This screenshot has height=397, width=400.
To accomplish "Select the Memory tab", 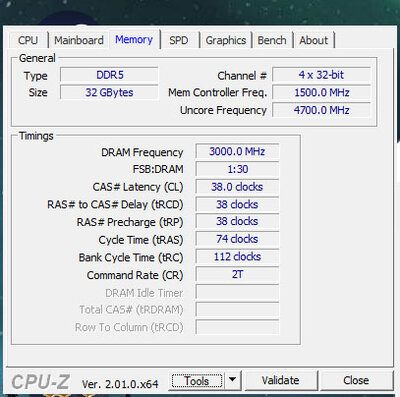I will tap(134, 40).
